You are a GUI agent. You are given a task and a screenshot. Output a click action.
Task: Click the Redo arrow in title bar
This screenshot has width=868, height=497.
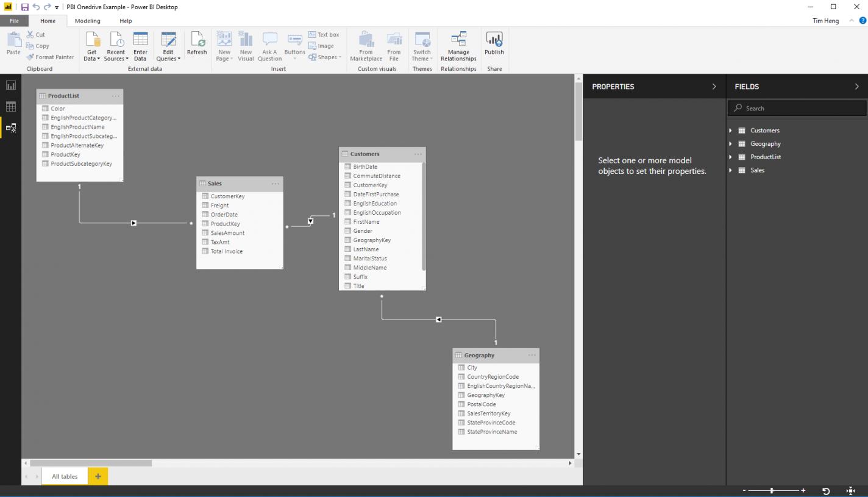pyautogui.click(x=47, y=7)
